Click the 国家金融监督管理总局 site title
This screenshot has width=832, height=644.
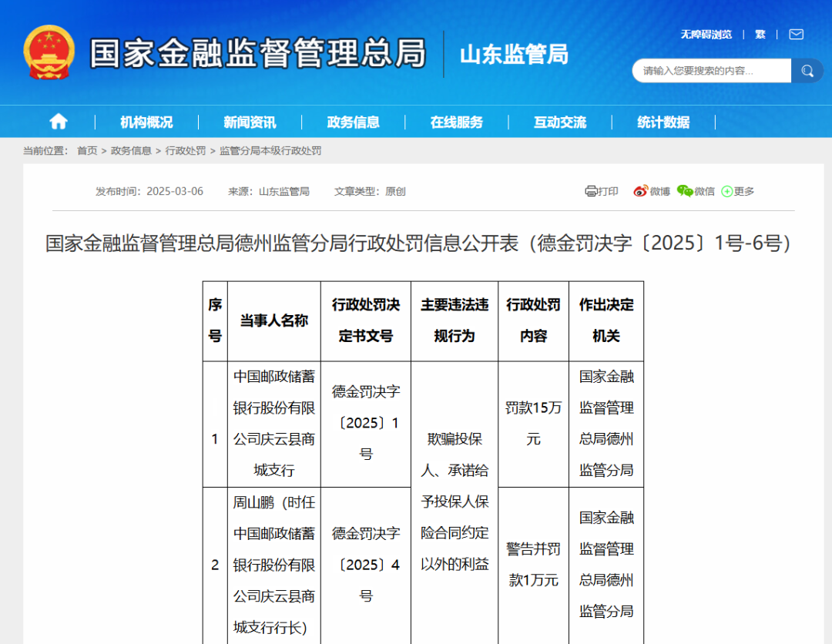(258, 53)
